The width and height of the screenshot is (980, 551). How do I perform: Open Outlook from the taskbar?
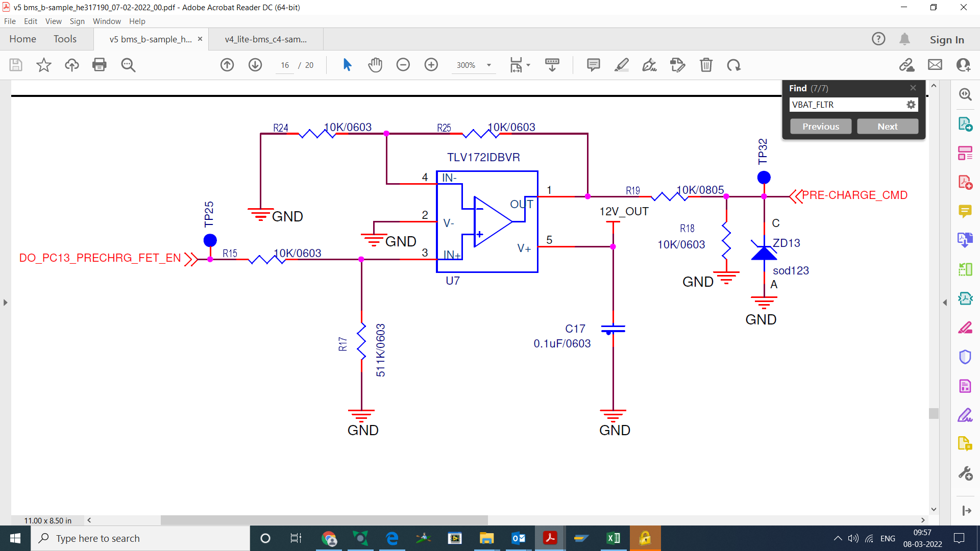point(518,538)
